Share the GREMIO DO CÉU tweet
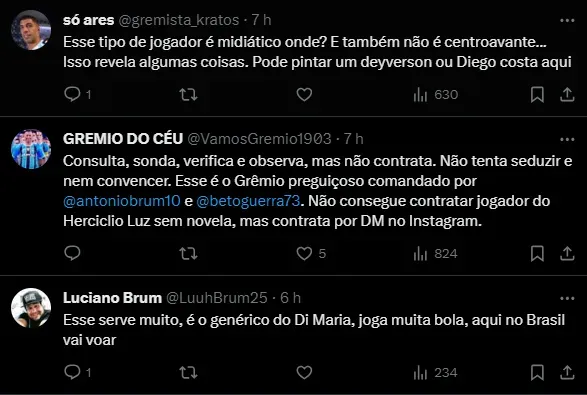The width and height of the screenshot is (587, 395). click(x=567, y=253)
